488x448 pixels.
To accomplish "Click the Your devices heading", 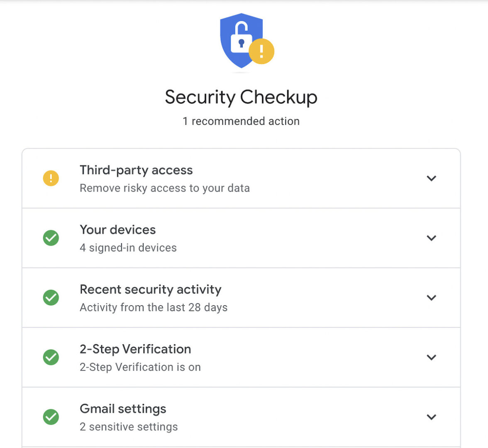I will 117,229.
